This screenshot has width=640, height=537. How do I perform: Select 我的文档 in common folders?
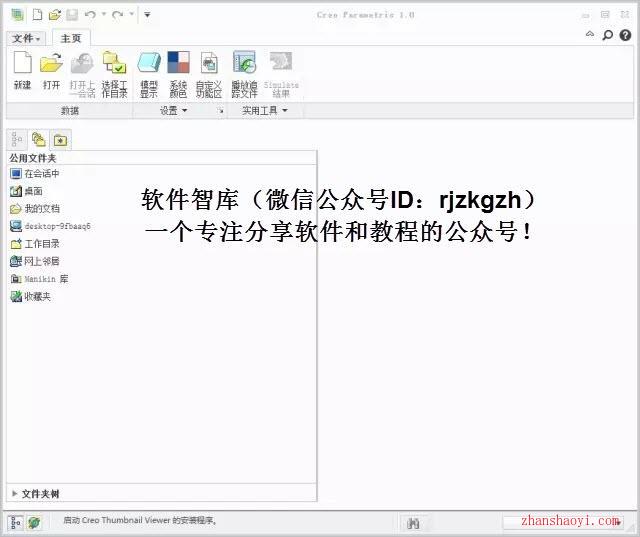[x=35, y=209]
